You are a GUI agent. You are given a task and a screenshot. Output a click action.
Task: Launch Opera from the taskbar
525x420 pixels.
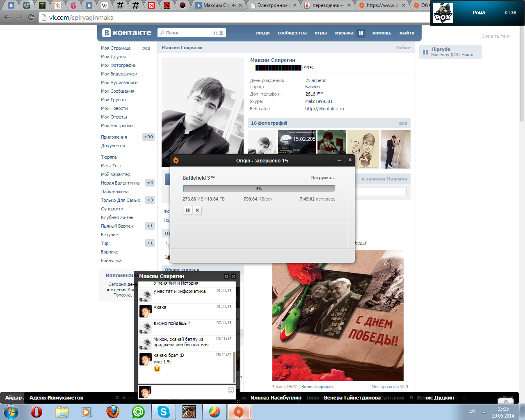(37, 412)
